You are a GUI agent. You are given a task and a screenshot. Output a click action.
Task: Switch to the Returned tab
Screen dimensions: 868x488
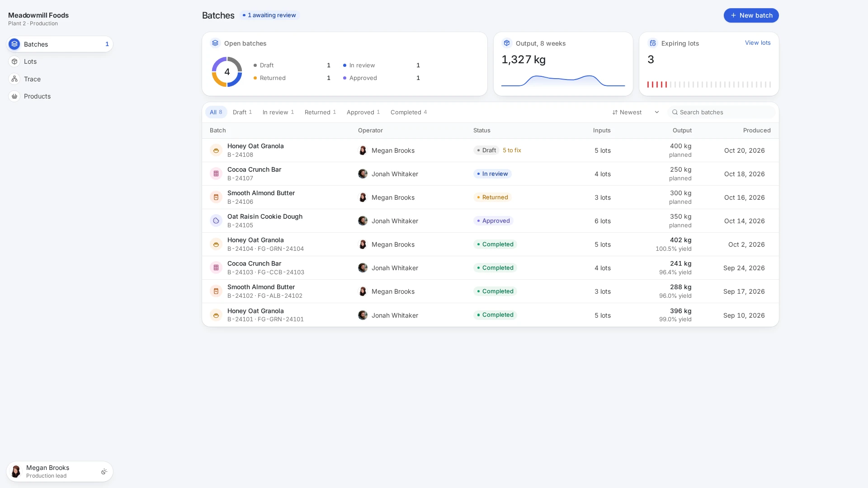coord(321,112)
